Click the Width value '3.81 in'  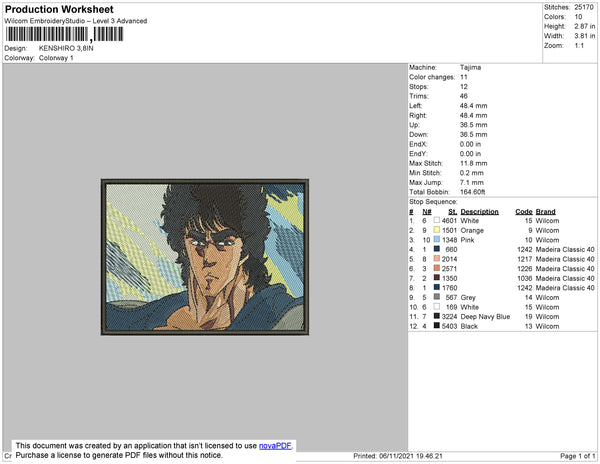tap(585, 36)
